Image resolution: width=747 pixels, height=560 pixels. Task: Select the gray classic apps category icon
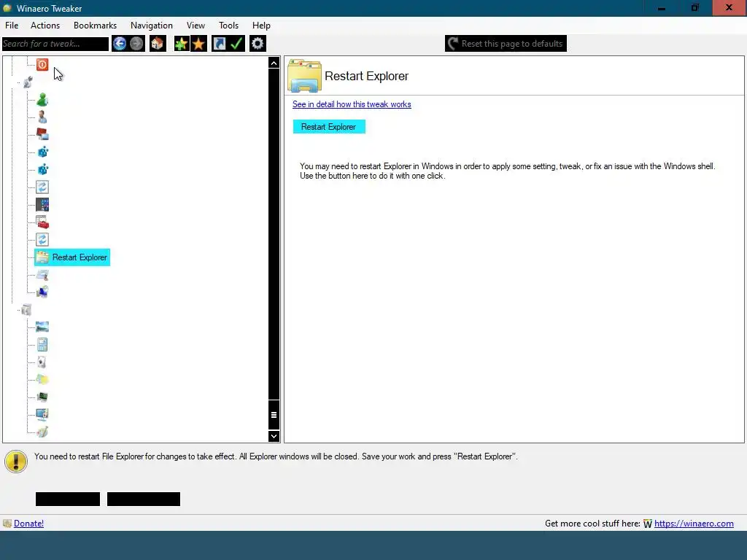(x=27, y=310)
